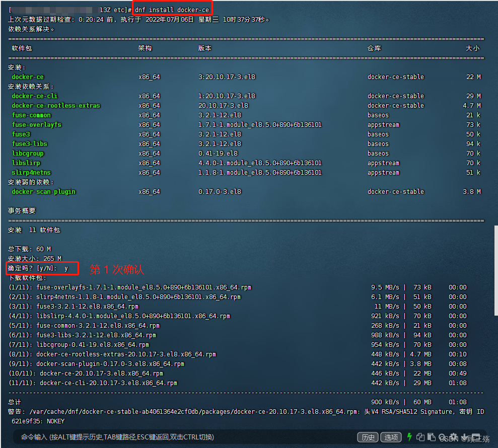This screenshot has height=448, width=498.
Task: Click the download arrow icon near bottom right
Action: click(x=465, y=437)
